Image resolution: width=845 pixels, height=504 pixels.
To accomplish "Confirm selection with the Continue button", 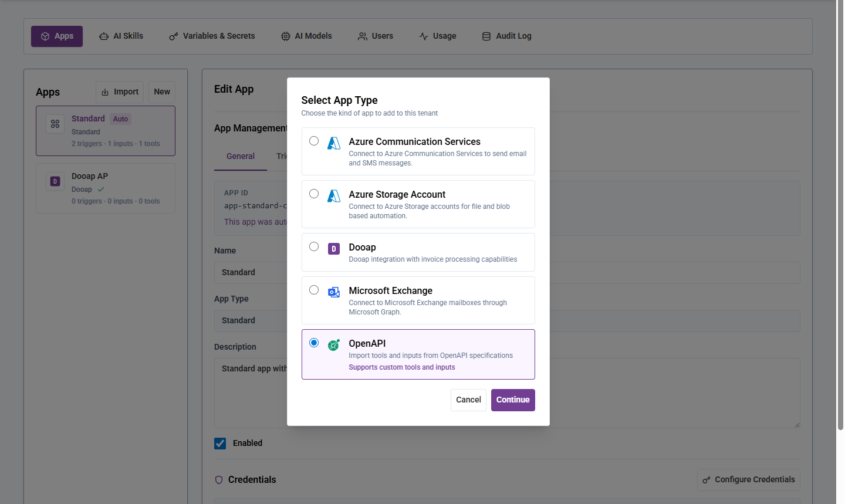I will tap(513, 400).
